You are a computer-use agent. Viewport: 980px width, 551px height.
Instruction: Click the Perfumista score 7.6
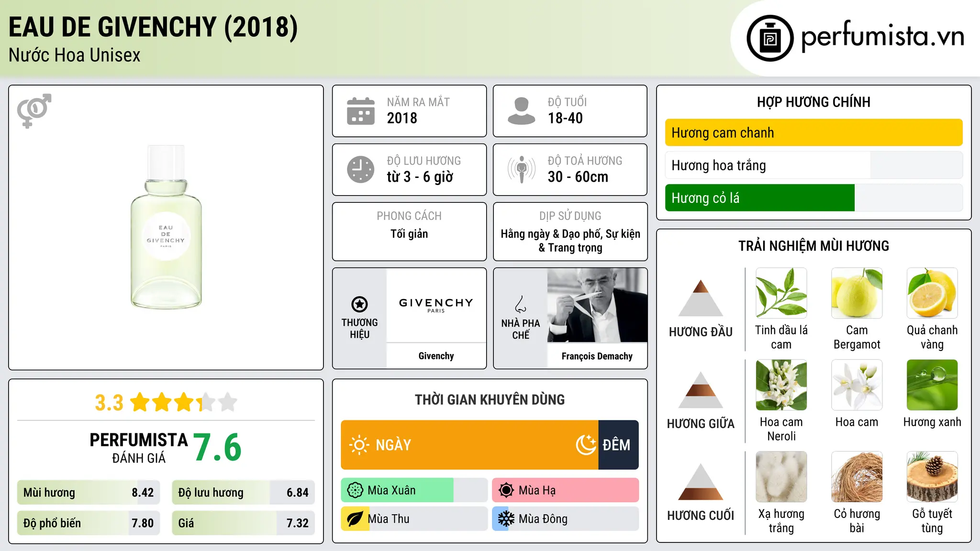[x=218, y=447]
